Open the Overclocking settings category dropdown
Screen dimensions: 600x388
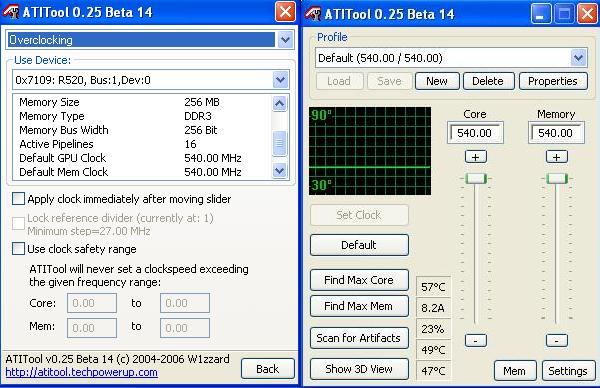coord(285,39)
